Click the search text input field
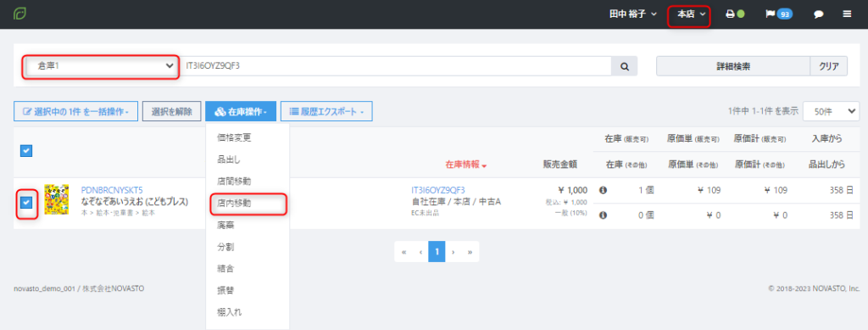The width and height of the screenshot is (868, 330). pyautogui.click(x=396, y=66)
